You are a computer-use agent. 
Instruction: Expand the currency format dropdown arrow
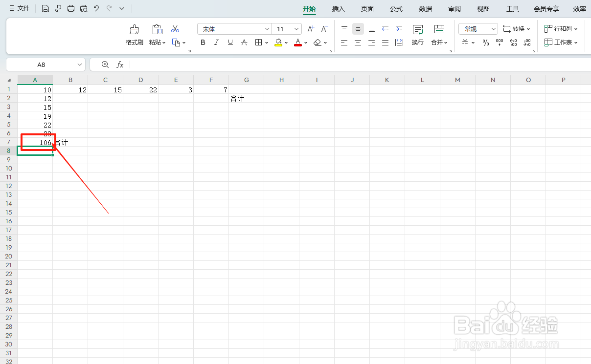point(473,43)
